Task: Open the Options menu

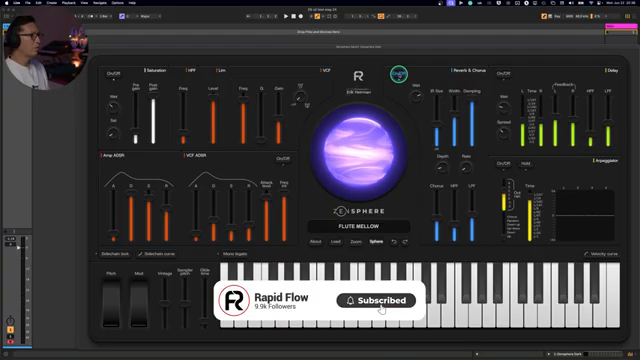Action: point(118,3)
